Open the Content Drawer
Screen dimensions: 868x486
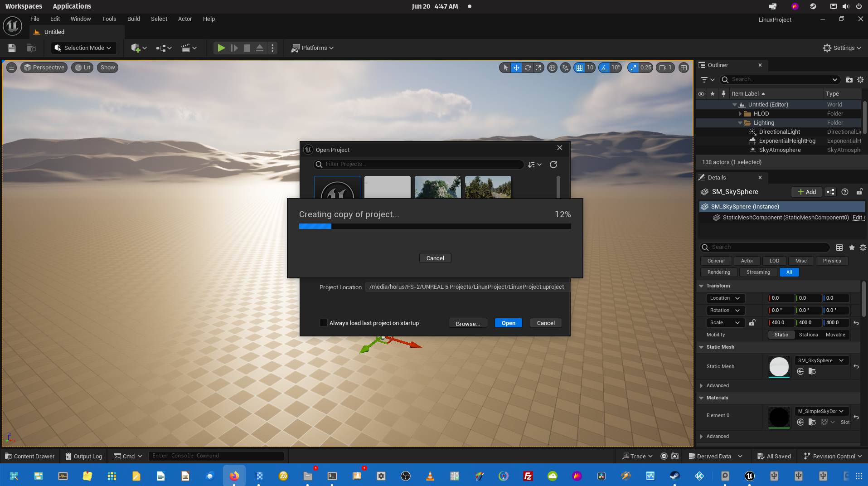[30, 457]
